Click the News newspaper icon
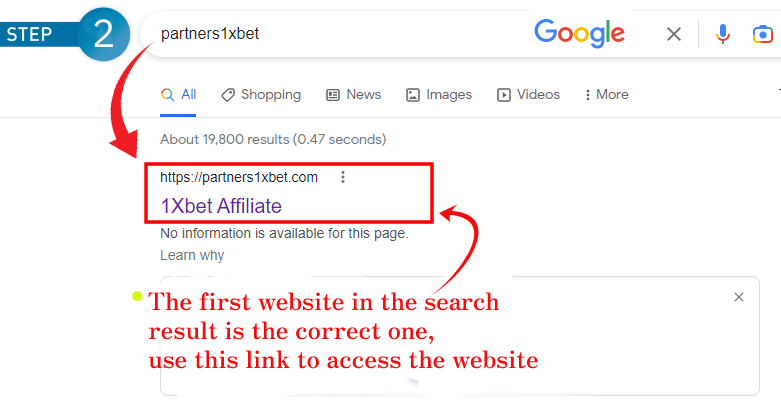 [x=333, y=95]
